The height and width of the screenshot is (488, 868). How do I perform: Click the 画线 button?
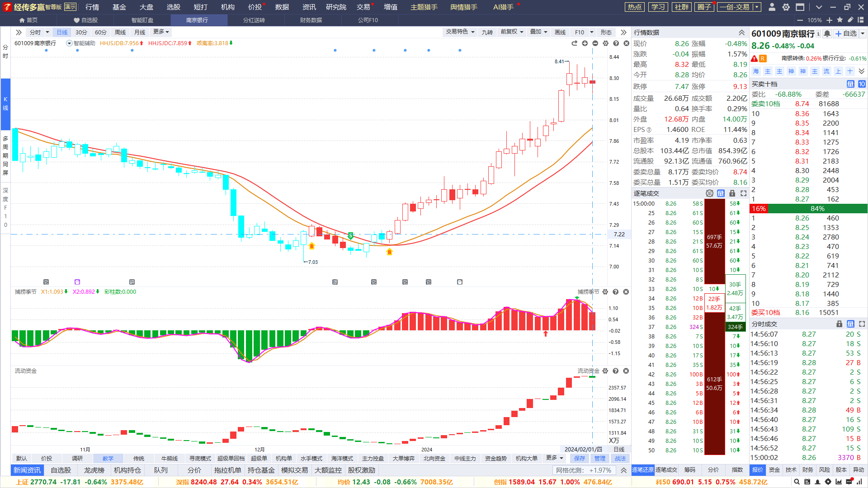560,32
